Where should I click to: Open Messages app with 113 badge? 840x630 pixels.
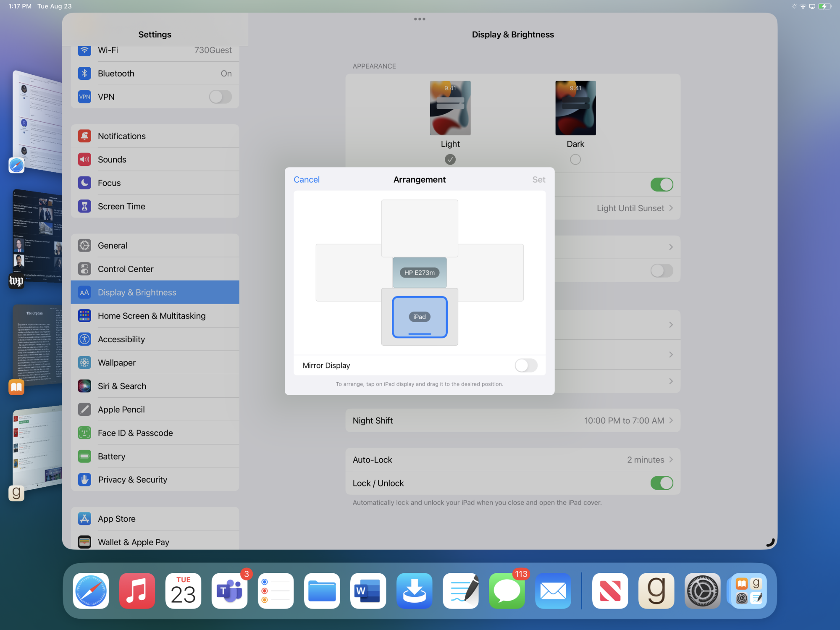pos(507,591)
